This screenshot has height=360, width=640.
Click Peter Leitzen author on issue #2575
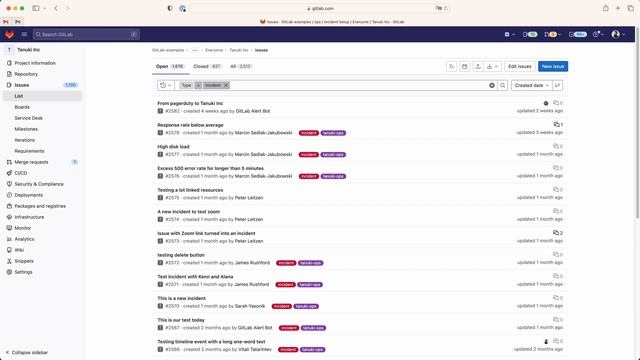click(249, 198)
